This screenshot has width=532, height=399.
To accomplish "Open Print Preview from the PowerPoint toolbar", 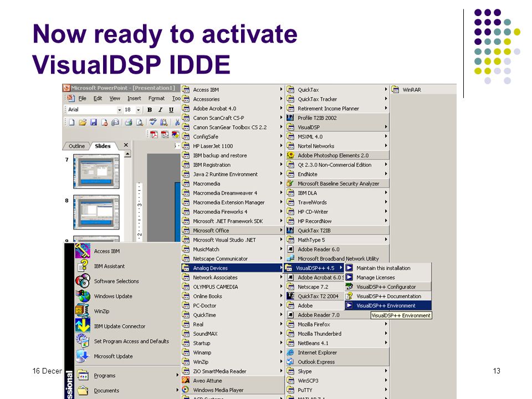I will coord(140,122).
